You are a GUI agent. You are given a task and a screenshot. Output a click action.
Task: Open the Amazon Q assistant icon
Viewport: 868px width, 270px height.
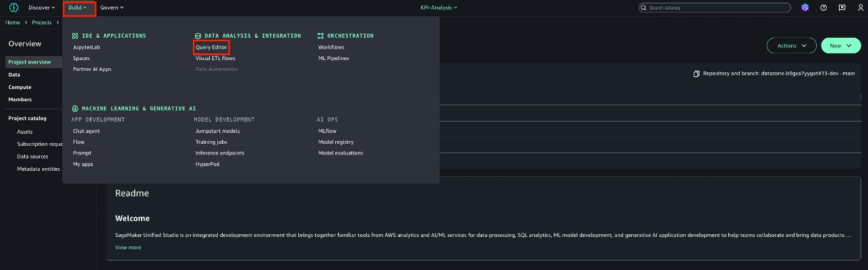point(805,7)
